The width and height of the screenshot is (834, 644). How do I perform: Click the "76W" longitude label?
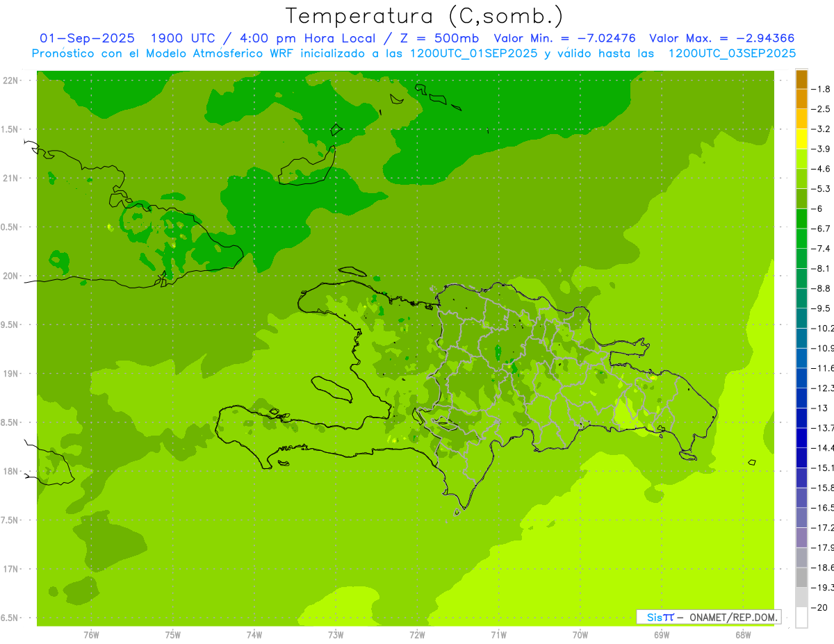tap(91, 635)
